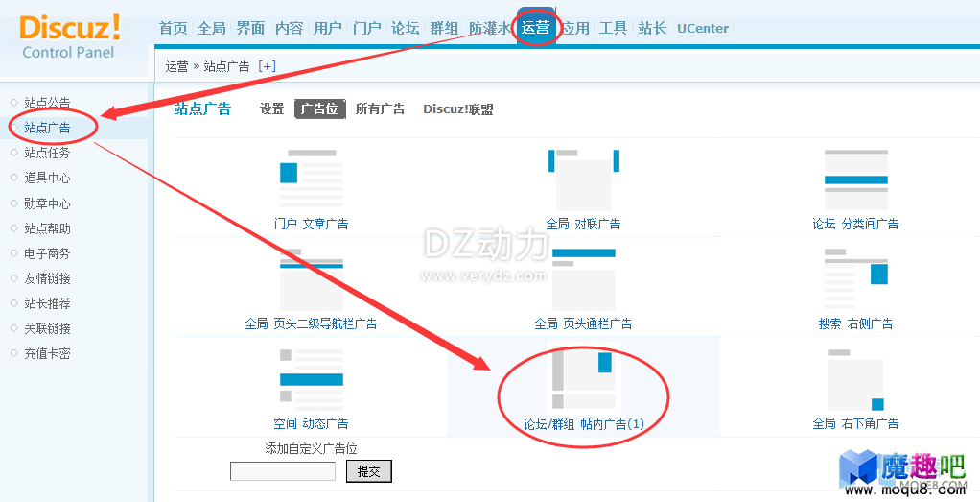Open 勋章中心 in sidebar
Screen dimensions: 980x502
(x=48, y=203)
